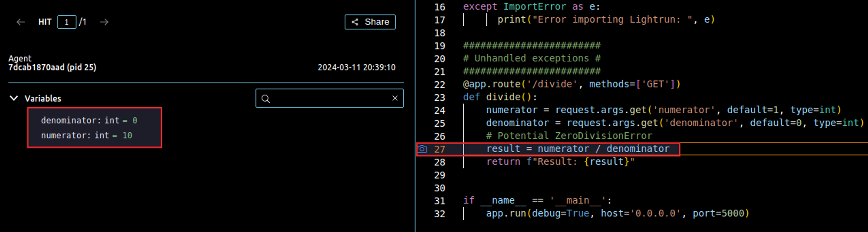868x232 pixels.
Task: Click the Share button
Action: (370, 22)
